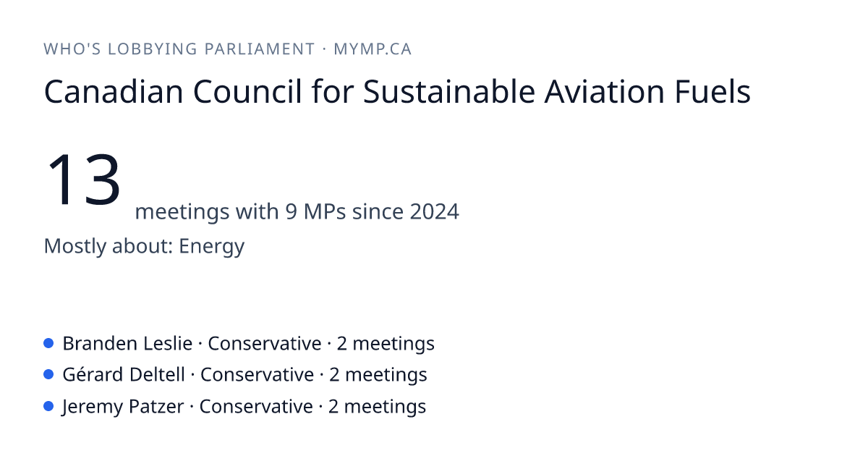Click the large 13 meetings number
Image resolution: width=868 pixels, height=456 pixels.
click(84, 180)
